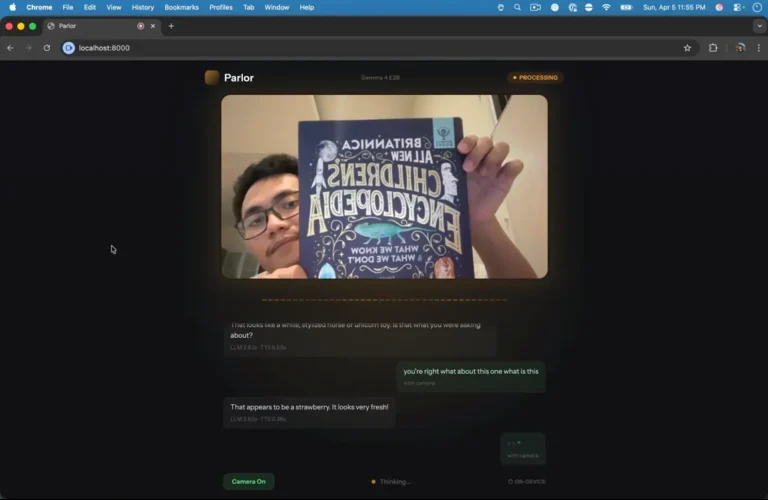This screenshot has height=500, width=768.
Task: Open the Profiles menu
Action: tap(221, 7)
